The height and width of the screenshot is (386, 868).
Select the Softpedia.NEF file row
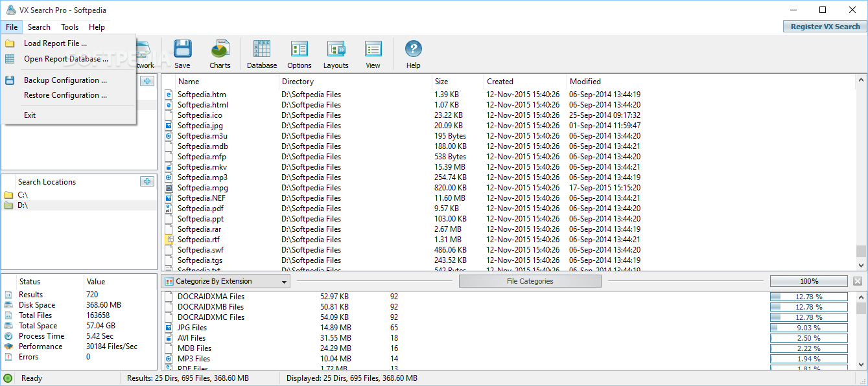coord(508,198)
